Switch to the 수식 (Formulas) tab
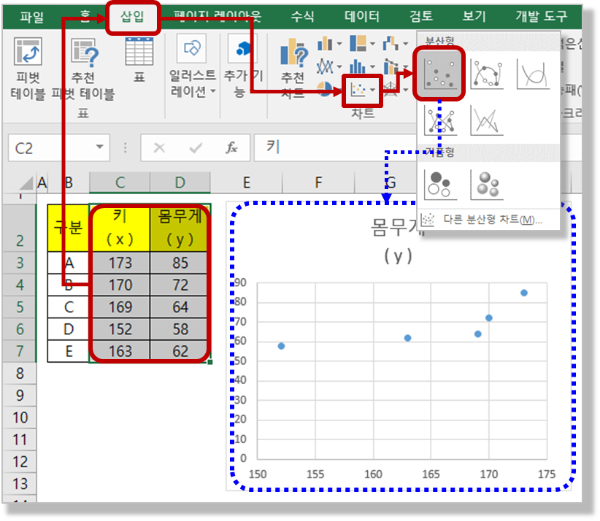 (x=302, y=16)
